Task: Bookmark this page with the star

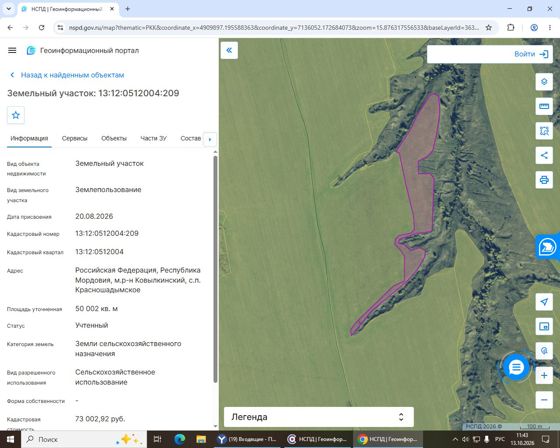Action: [489, 28]
